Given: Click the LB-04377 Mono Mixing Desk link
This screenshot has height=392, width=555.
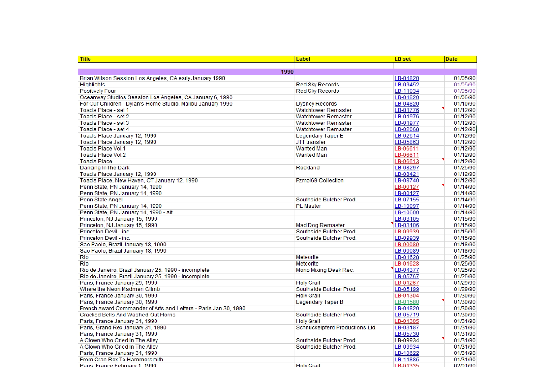Looking at the screenshot, I should coord(407,270).
